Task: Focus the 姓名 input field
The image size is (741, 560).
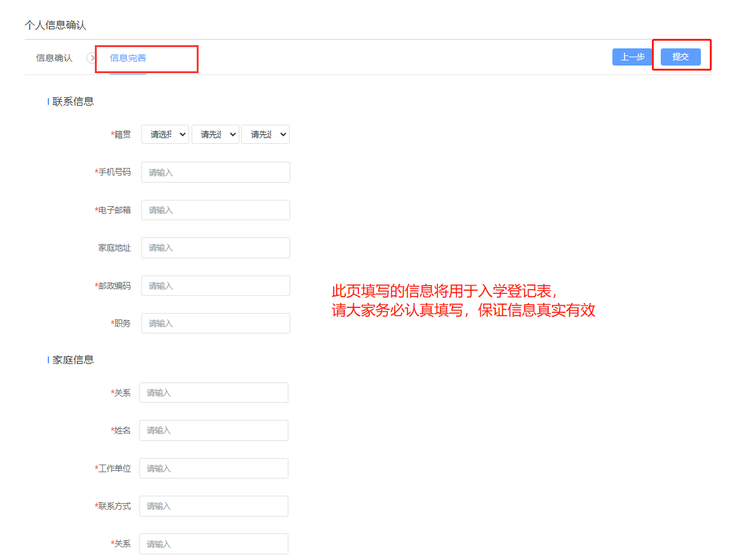Action: tap(214, 431)
